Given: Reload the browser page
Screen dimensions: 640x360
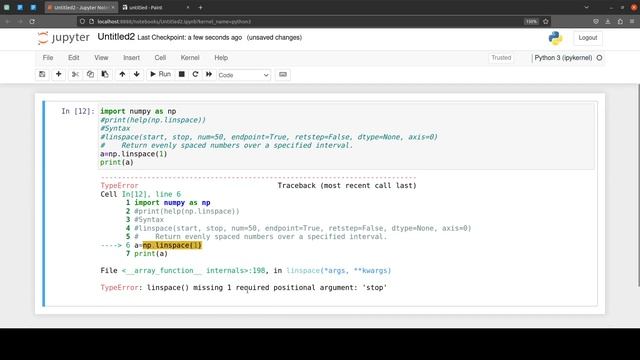Looking at the screenshot, I should 32,21.
